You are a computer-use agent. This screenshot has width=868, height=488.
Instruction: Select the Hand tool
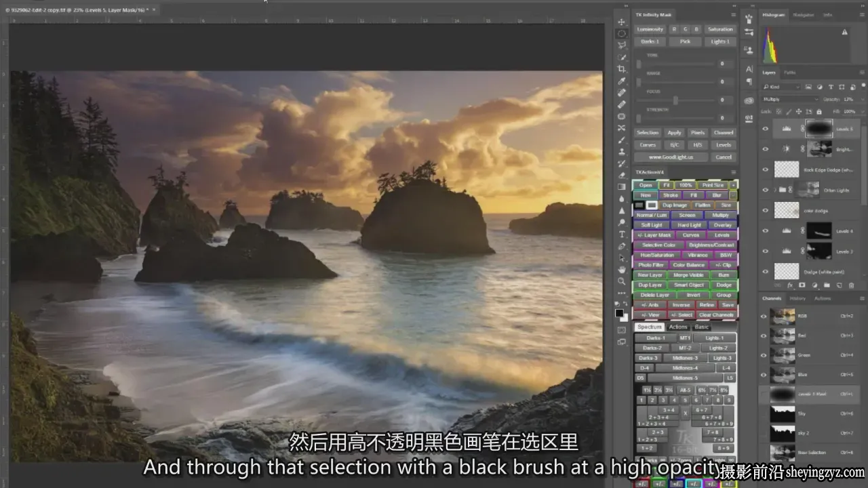click(621, 269)
